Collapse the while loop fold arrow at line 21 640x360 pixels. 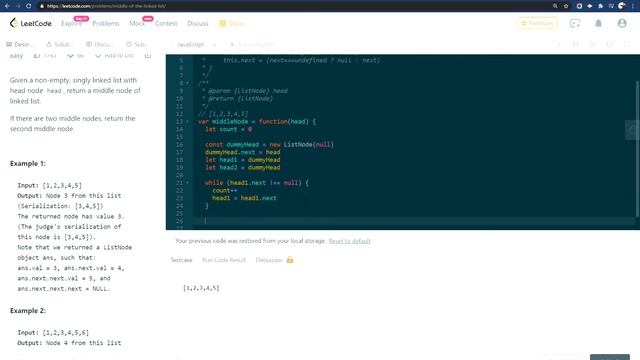tap(188, 183)
